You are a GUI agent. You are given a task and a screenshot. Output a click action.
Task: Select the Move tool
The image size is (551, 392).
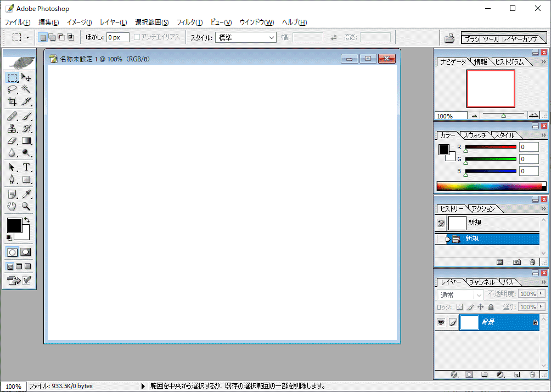coord(25,77)
